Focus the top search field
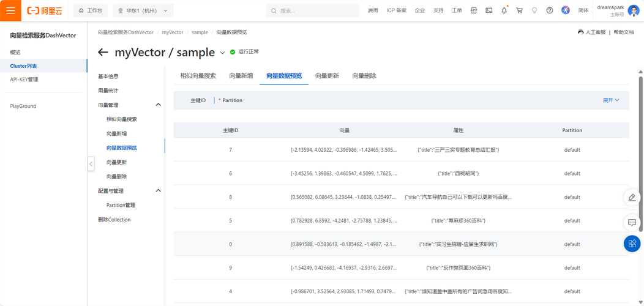 312,10
